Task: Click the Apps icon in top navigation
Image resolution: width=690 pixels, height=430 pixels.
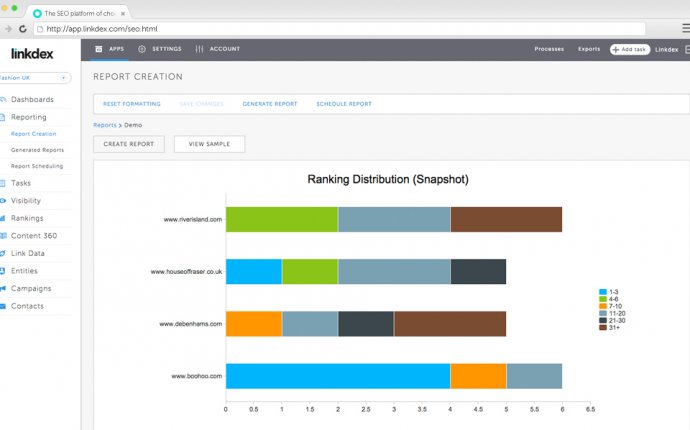Action: 98,48
